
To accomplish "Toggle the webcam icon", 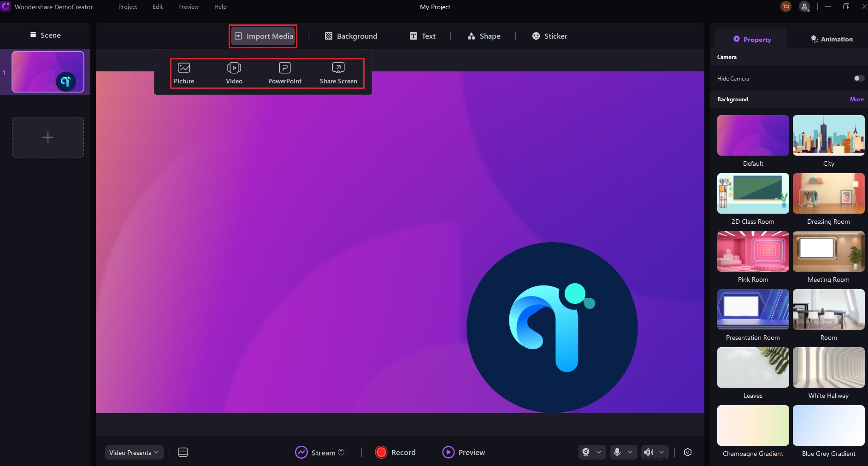I will 586,452.
